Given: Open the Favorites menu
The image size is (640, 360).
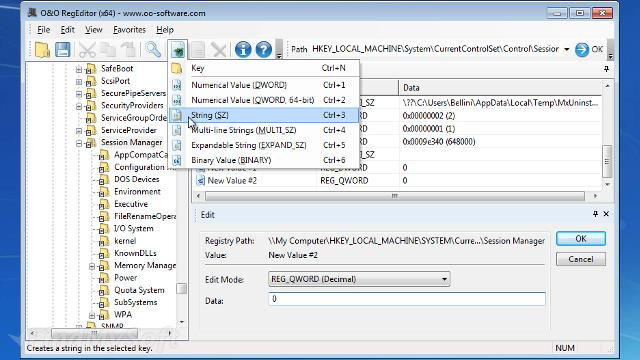Looking at the screenshot, I should (129, 30).
